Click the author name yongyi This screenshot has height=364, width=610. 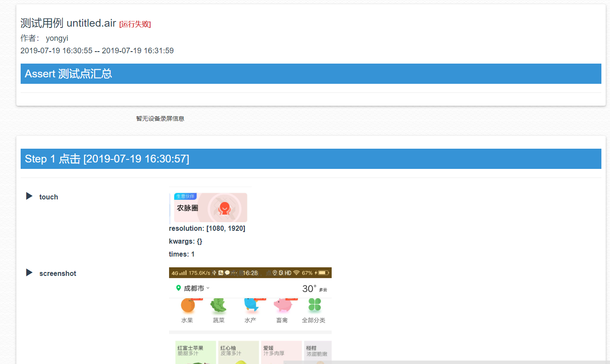click(x=57, y=38)
